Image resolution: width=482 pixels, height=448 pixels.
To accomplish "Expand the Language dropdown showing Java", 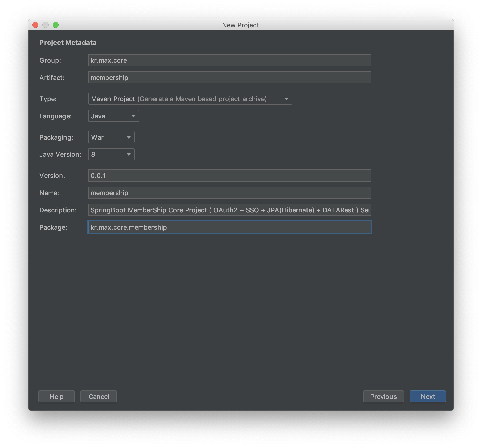I will pyautogui.click(x=113, y=116).
